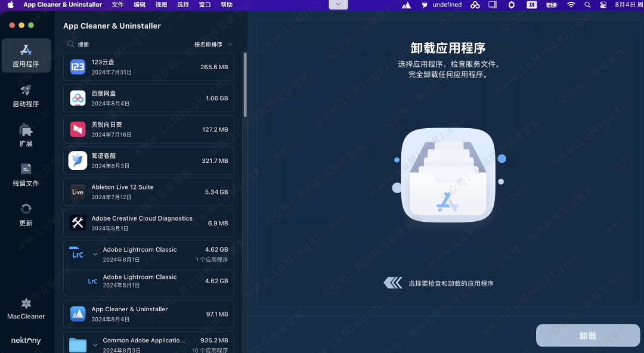Select the Ableton Live 12 Suite name
This screenshot has width=644, height=353.
[x=122, y=187]
